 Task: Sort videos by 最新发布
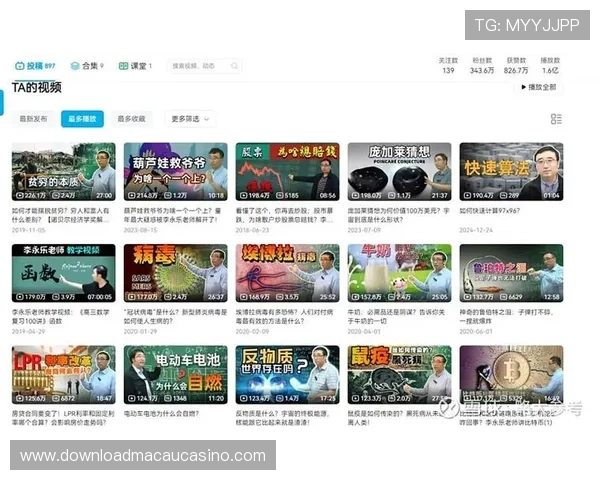click(x=33, y=119)
